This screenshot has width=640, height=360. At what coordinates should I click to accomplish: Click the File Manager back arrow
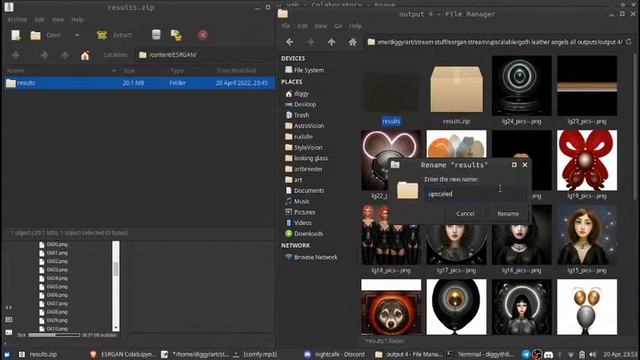tap(289, 42)
